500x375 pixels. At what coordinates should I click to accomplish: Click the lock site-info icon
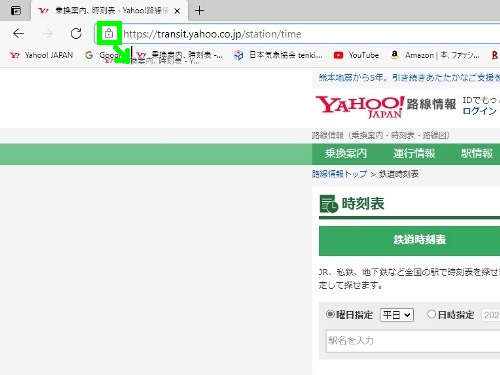click(x=109, y=33)
